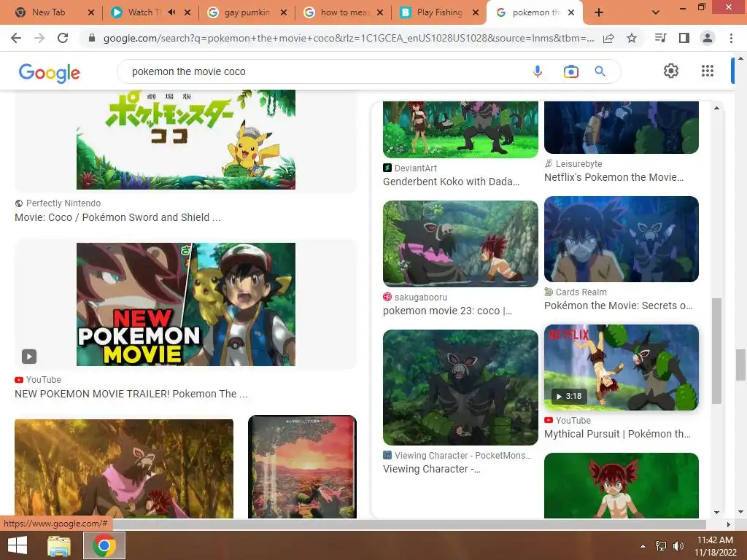Open the Chrome three-dot menu
Image resolution: width=747 pixels, height=560 pixels.
(731, 38)
